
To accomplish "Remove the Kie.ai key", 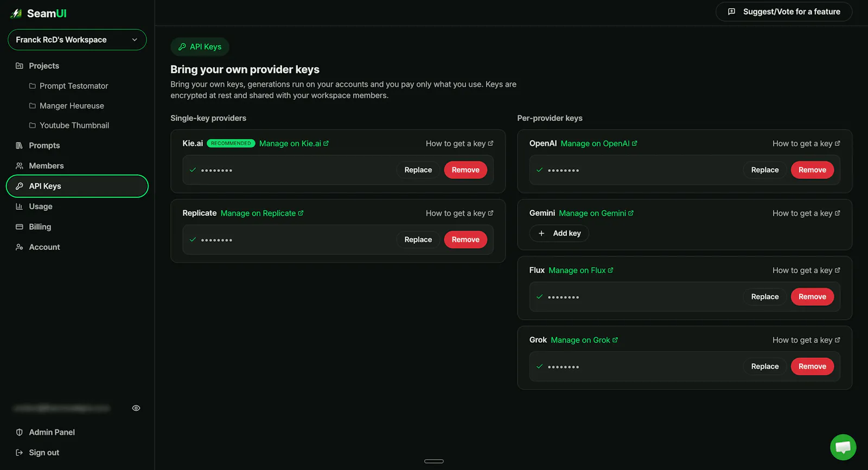I will click(x=465, y=170).
